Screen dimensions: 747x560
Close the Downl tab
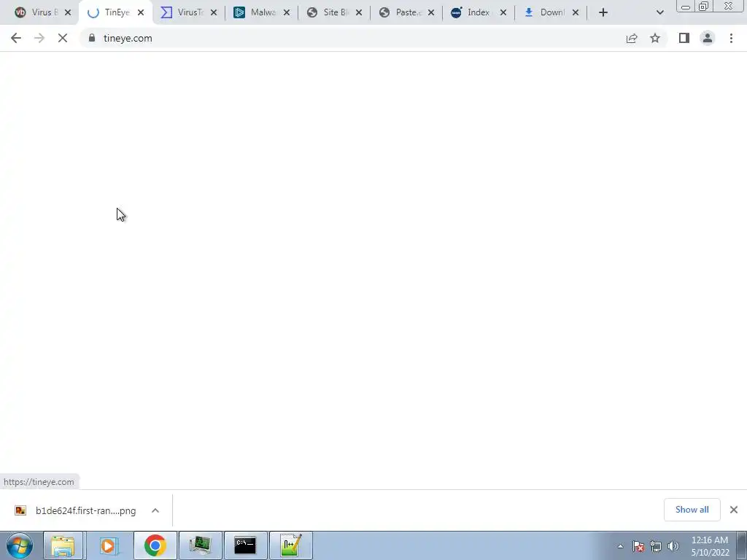pyautogui.click(x=576, y=12)
